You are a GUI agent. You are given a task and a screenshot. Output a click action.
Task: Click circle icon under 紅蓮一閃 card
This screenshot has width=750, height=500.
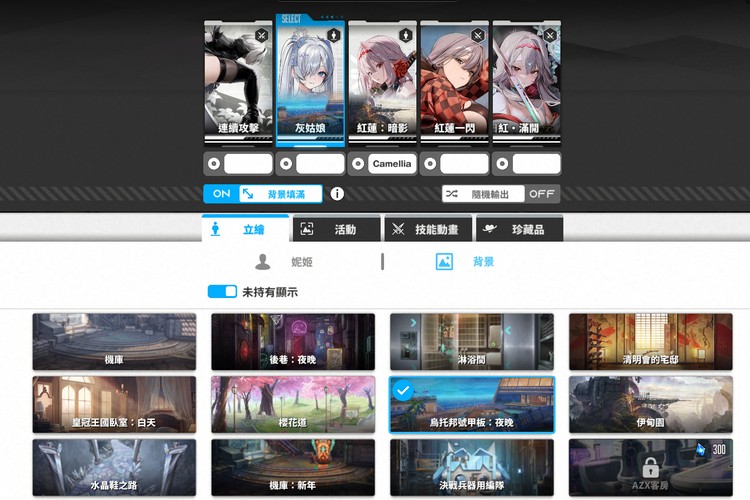point(430,164)
